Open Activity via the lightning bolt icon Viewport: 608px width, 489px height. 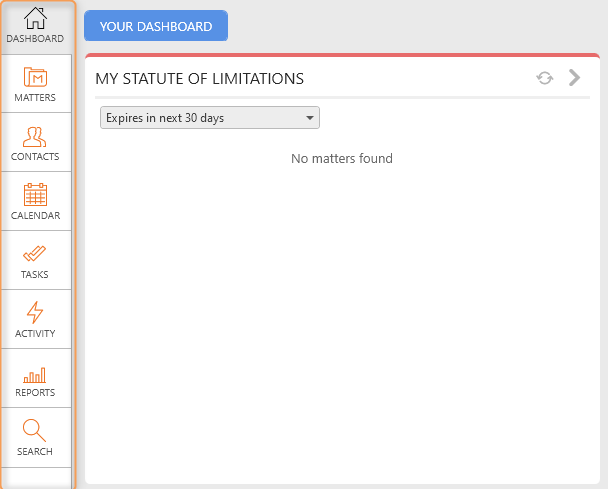(35, 312)
